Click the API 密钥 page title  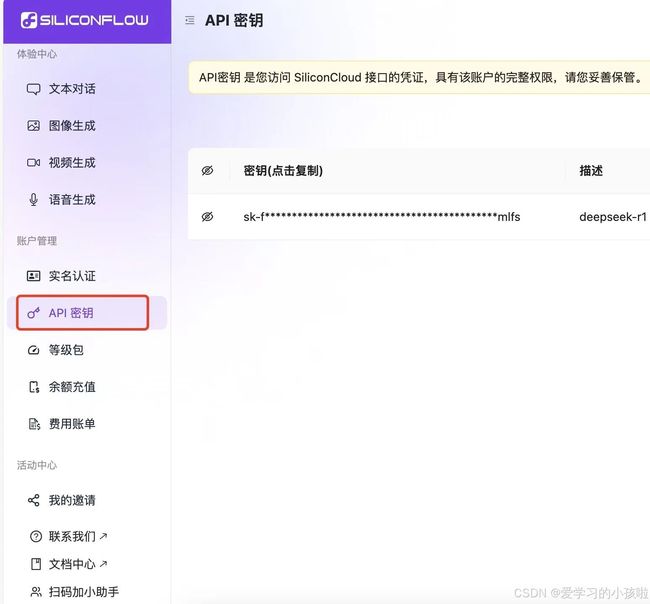[234, 20]
